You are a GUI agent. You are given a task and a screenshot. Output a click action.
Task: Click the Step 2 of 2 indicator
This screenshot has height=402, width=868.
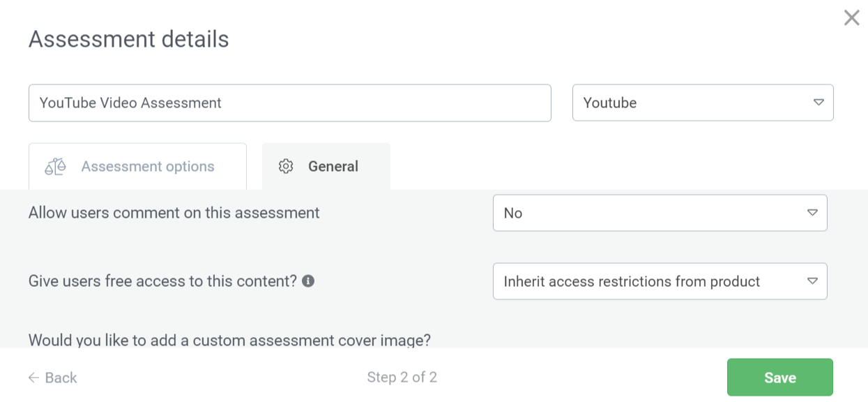coord(402,378)
